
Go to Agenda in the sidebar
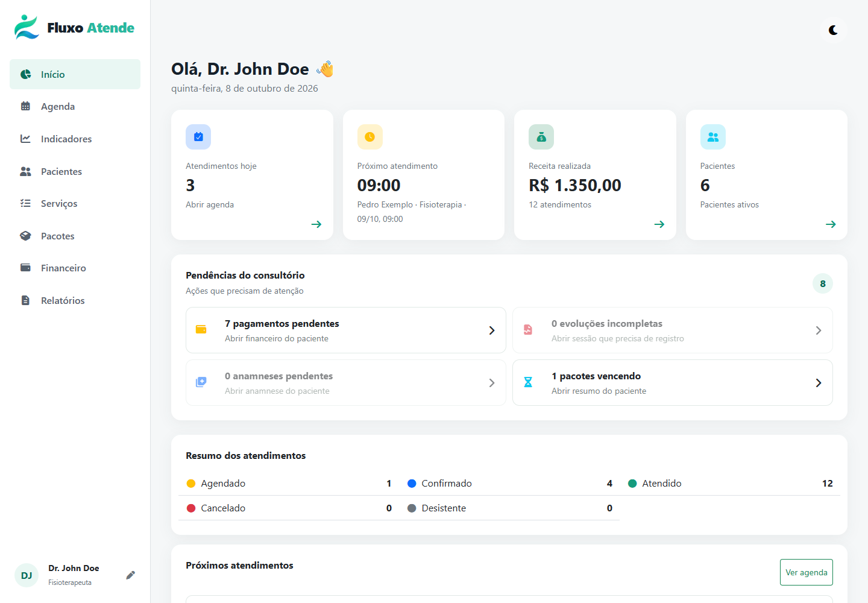pyautogui.click(x=75, y=106)
